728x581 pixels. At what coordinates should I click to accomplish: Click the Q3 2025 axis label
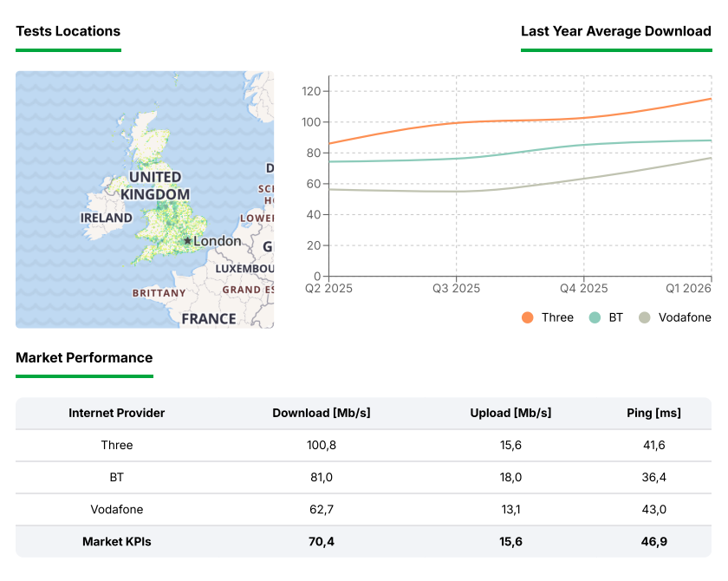click(456, 288)
